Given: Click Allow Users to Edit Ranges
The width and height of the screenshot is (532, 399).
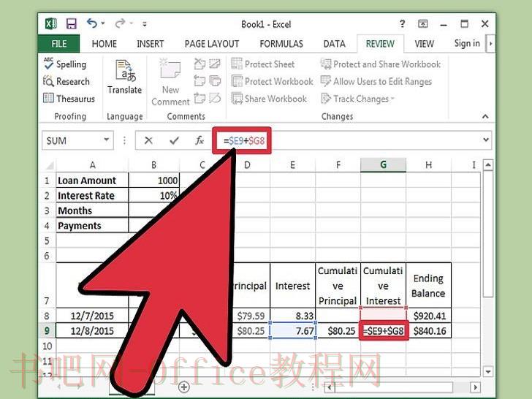Looking at the screenshot, I should click(x=376, y=81).
